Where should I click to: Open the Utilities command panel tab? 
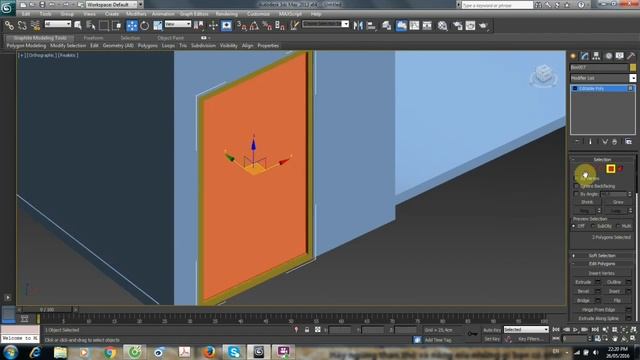(631, 56)
